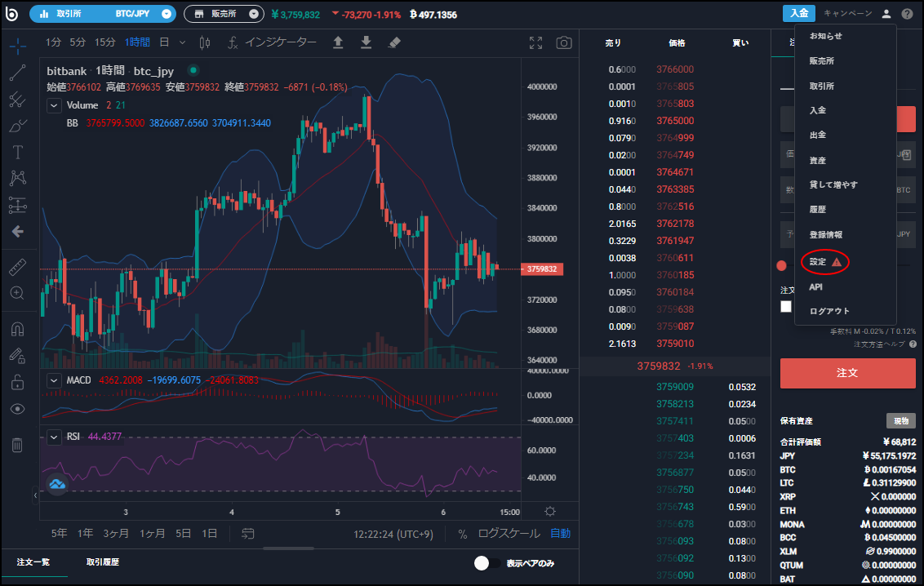Set chart interval to 1時間
The height and width of the screenshot is (586, 924).
click(x=137, y=42)
